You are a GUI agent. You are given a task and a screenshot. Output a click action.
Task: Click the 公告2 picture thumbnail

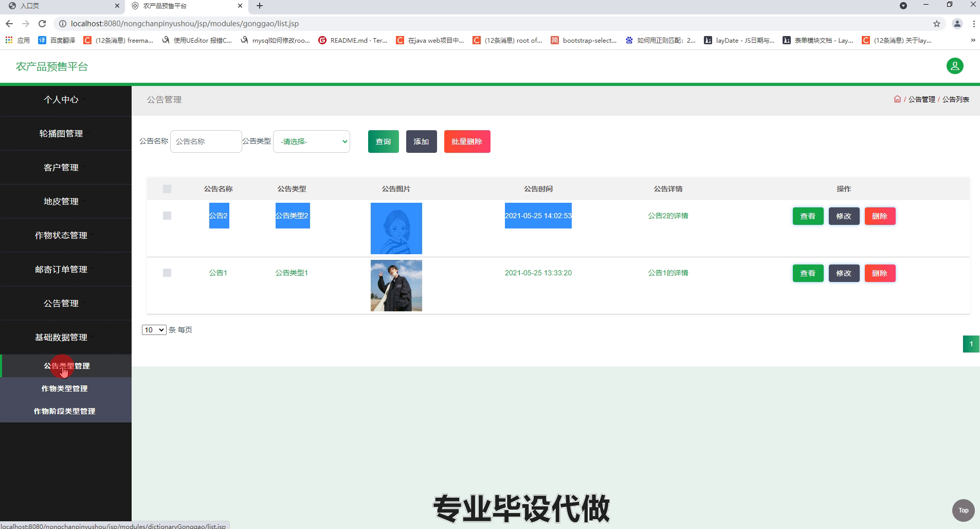point(396,228)
